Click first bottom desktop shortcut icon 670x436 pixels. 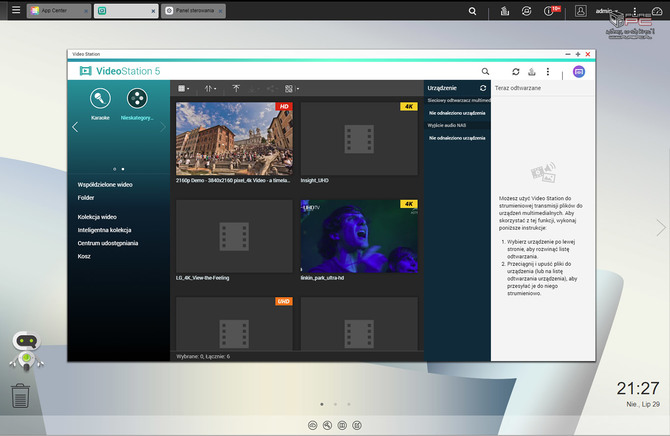tap(313, 425)
